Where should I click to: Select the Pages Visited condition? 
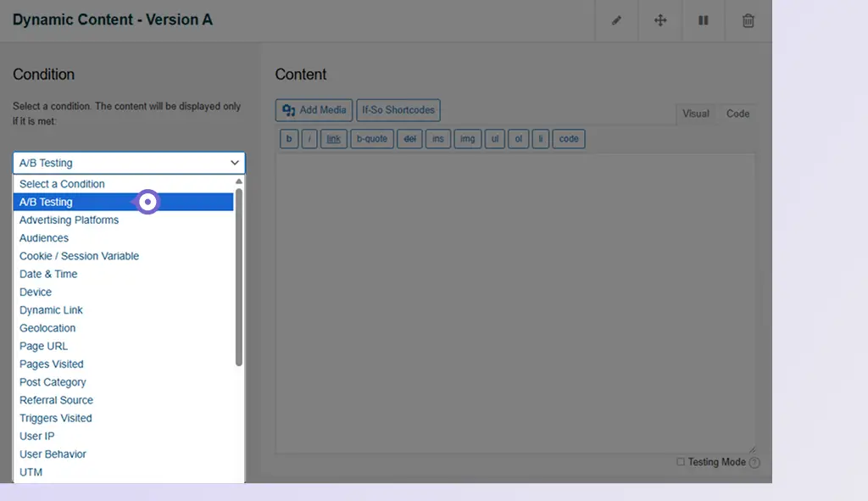123,364
